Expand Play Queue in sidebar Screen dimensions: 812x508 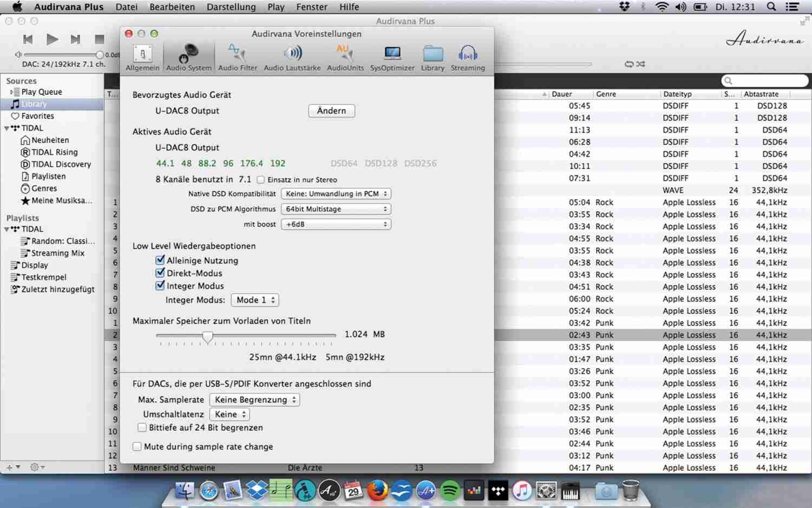[10, 92]
